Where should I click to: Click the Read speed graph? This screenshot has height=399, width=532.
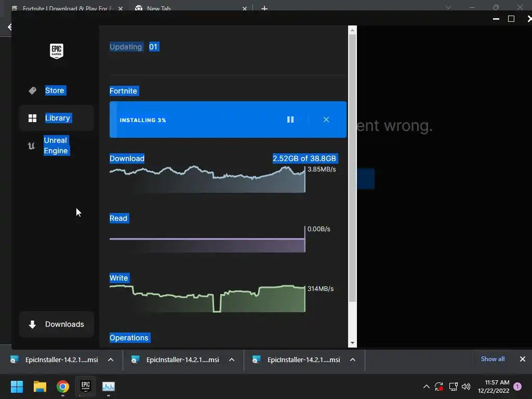point(207,240)
